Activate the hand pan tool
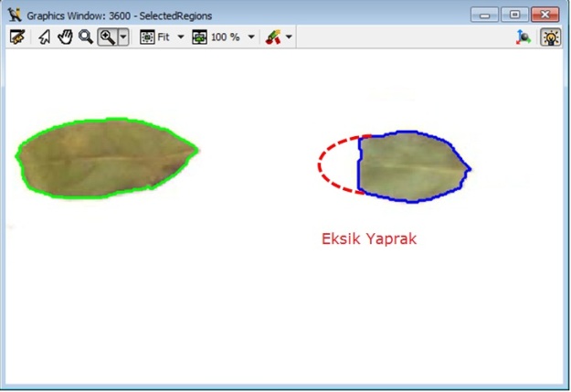The image size is (571, 392). click(65, 37)
